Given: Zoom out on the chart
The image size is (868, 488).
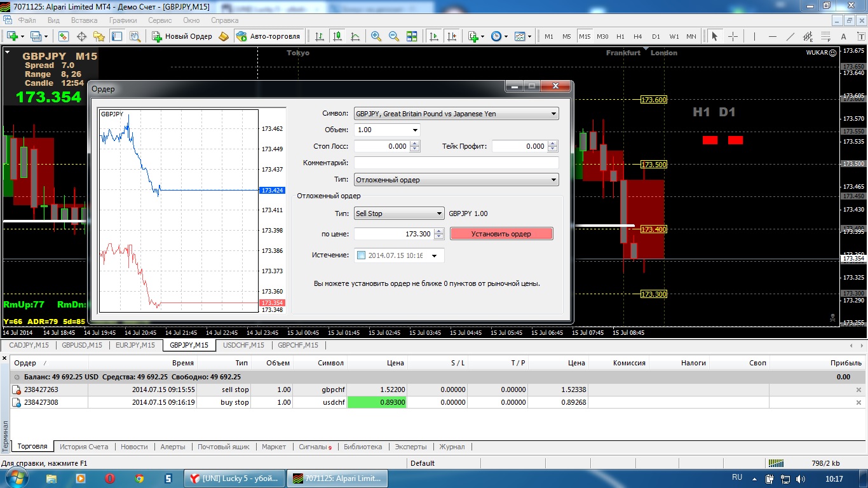Looking at the screenshot, I should (394, 36).
